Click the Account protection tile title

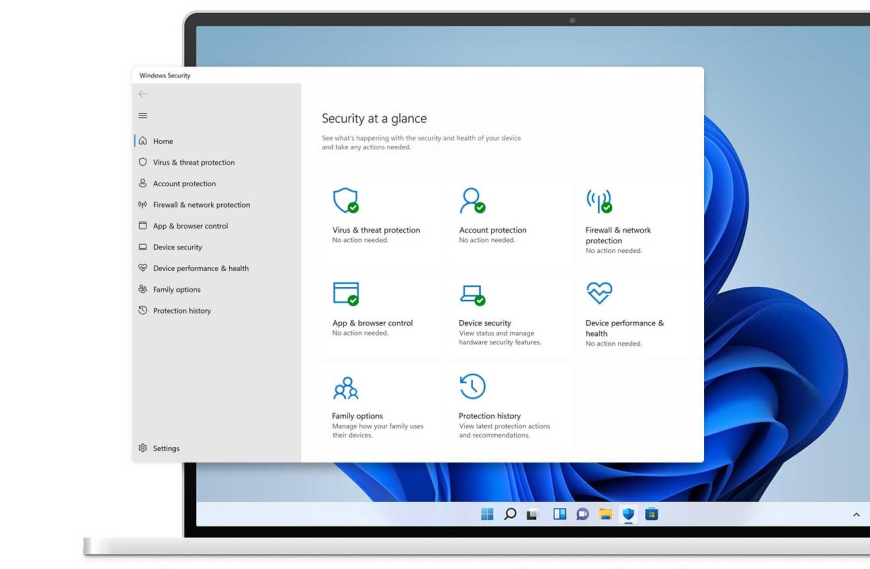tap(493, 230)
